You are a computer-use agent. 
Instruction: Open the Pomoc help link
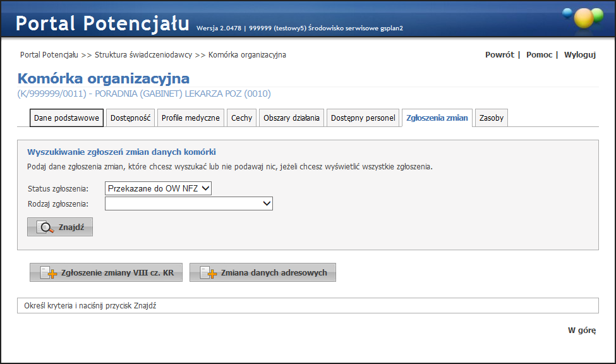(x=539, y=55)
